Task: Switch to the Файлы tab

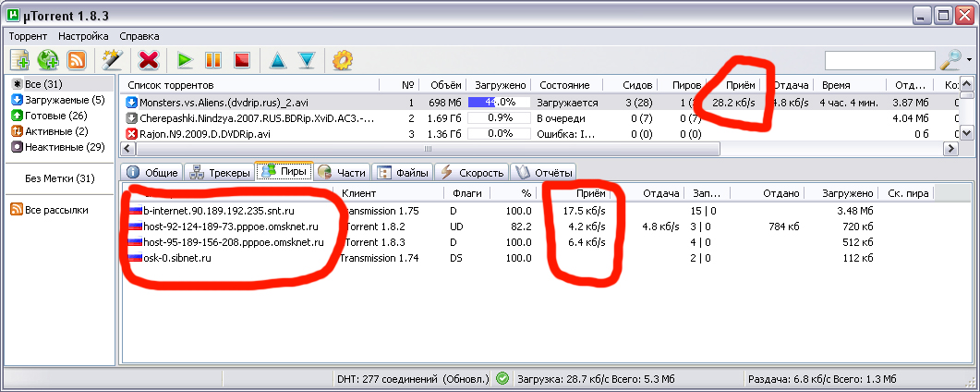Action: 403,173
